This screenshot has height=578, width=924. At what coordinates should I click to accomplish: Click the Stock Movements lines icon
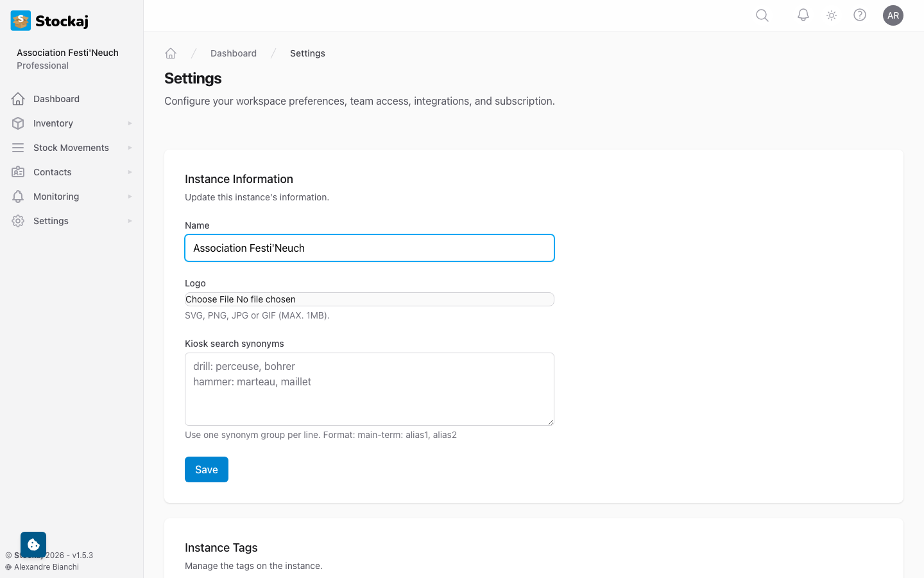(18, 148)
